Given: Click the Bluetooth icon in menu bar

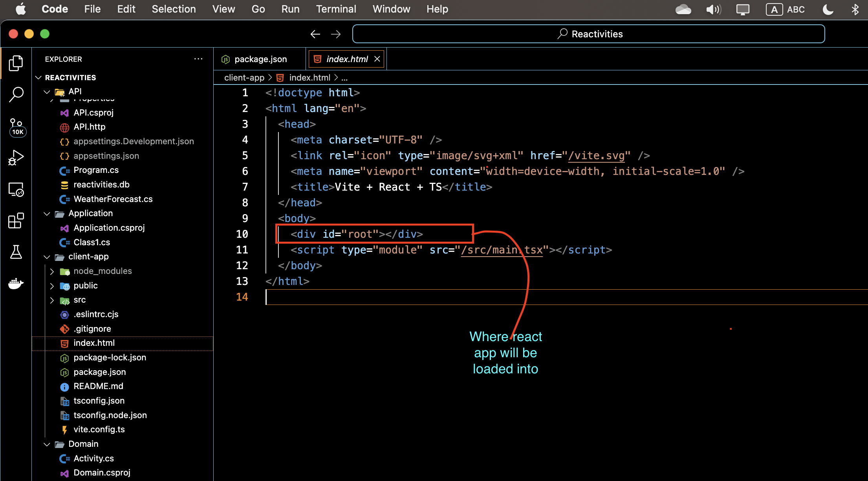Looking at the screenshot, I should [855, 9].
